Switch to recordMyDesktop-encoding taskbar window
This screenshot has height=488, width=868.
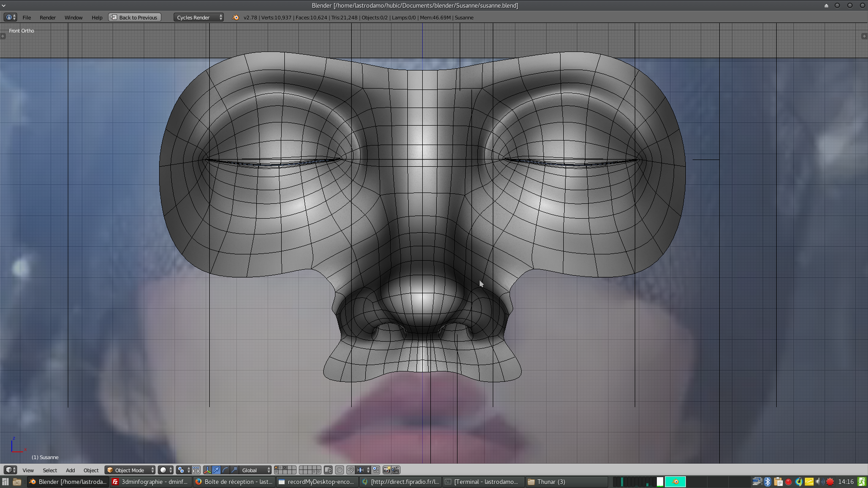click(x=317, y=482)
